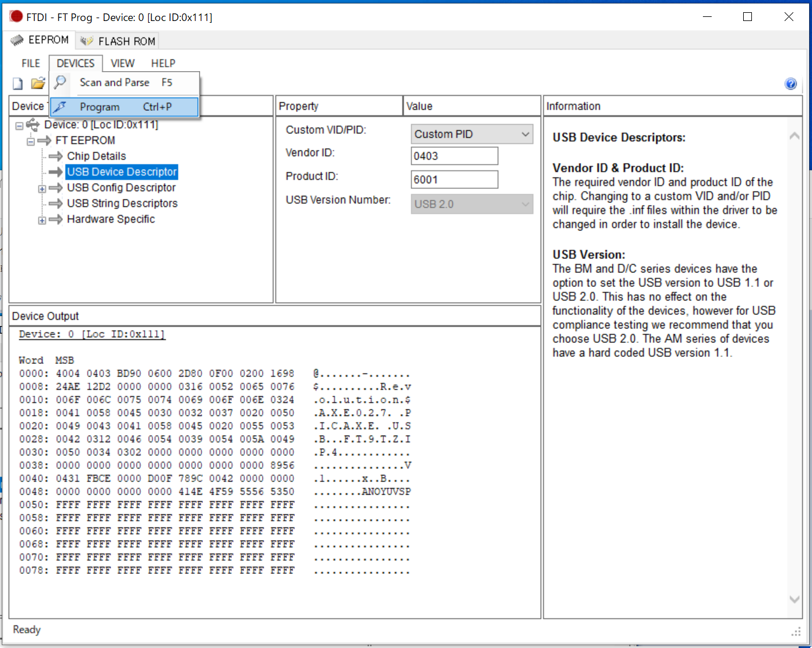
Task: Select USB Config Descriptor in the tree
Action: [121, 187]
